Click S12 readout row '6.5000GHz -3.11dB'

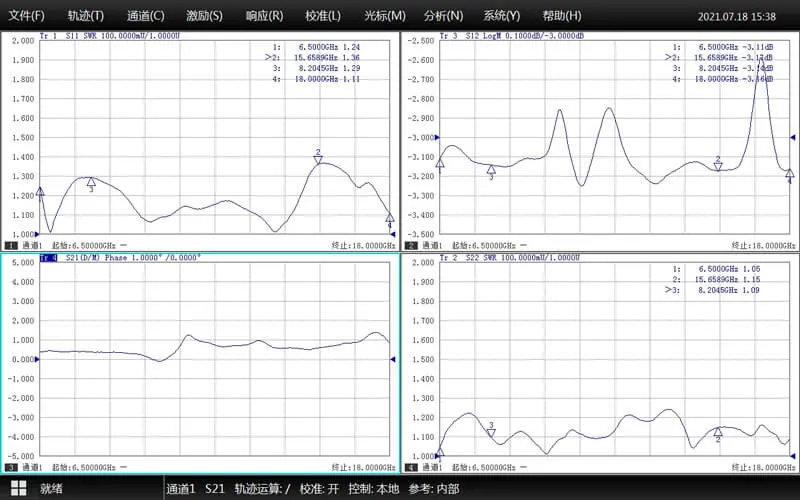(x=723, y=47)
